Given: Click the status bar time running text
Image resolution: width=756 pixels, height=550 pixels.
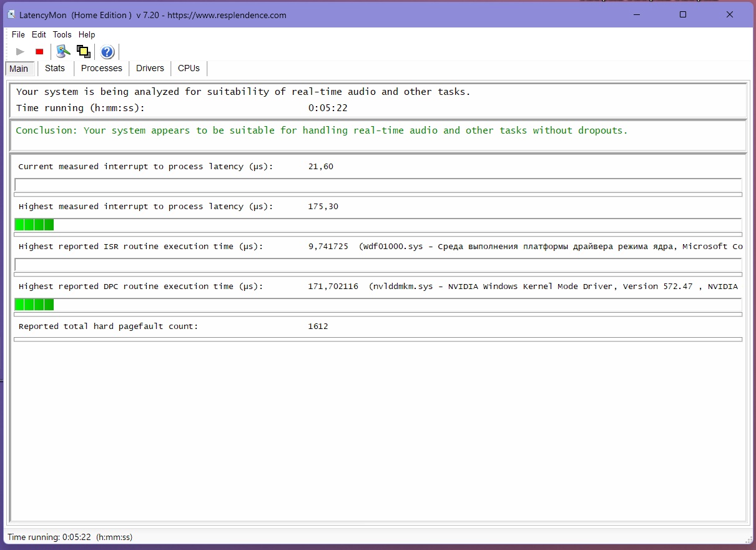Looking at the screenshot, I should [70, 537].
